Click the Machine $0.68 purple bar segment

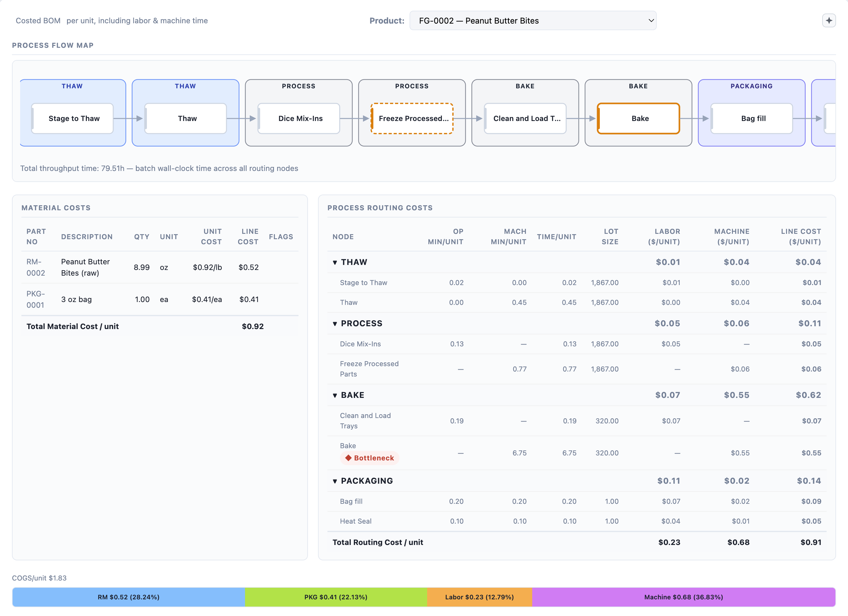tap(683, 597)
